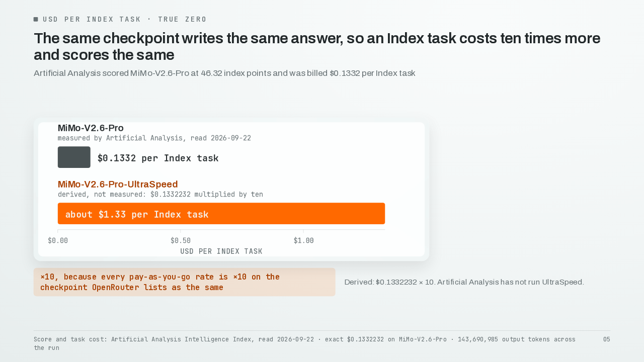Click the $0.00 axis tick label

[x=58, y=241]
